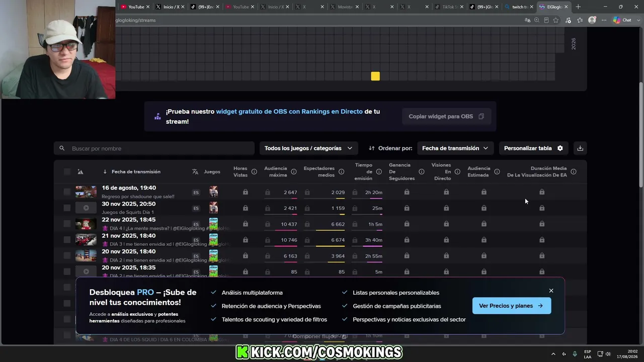The image size is (644, 362).
Task: Open browser settings and more menu
Action: pos(604,20)
